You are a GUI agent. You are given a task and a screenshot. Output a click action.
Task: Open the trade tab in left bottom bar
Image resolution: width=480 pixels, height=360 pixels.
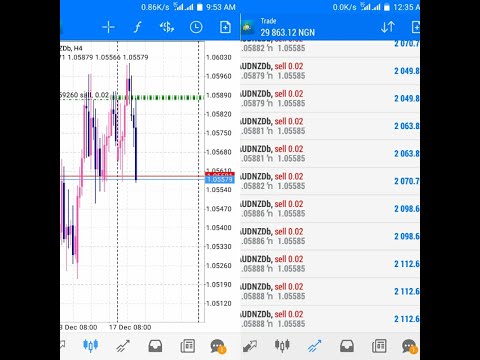click(123, 346)
